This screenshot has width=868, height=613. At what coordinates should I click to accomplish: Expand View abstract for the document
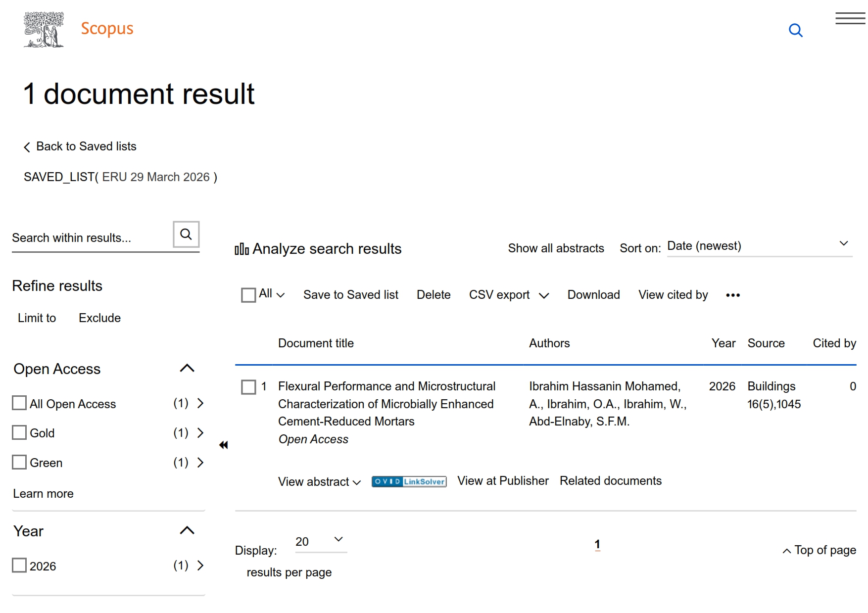[x=319, y=482]
